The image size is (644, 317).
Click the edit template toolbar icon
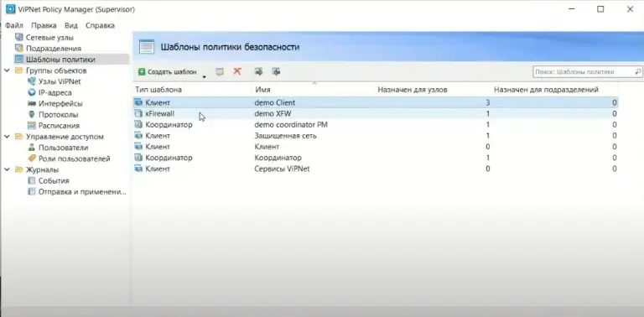point(220,72)
